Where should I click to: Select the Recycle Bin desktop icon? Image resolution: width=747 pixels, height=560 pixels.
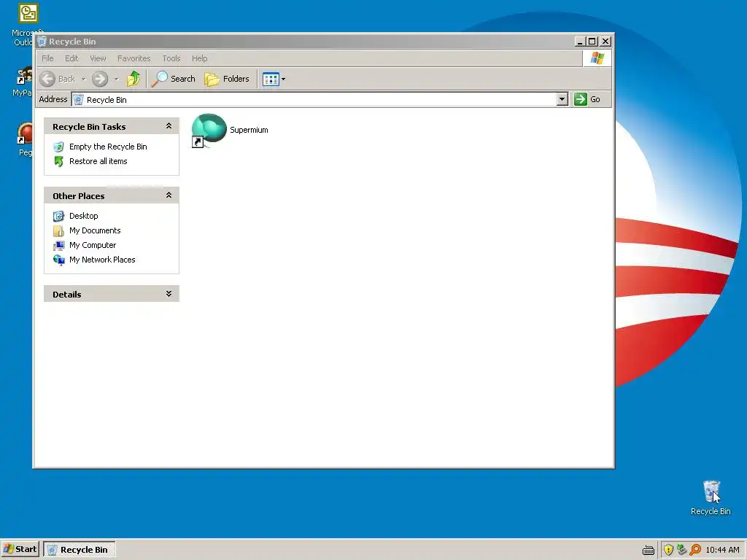(711, 497)
